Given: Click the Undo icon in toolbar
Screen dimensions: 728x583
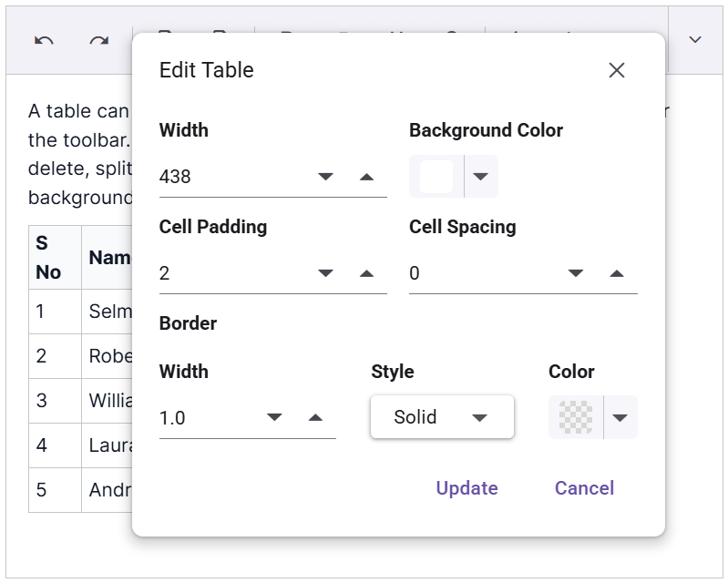Looking at the screenshot, I should (44, 41).
